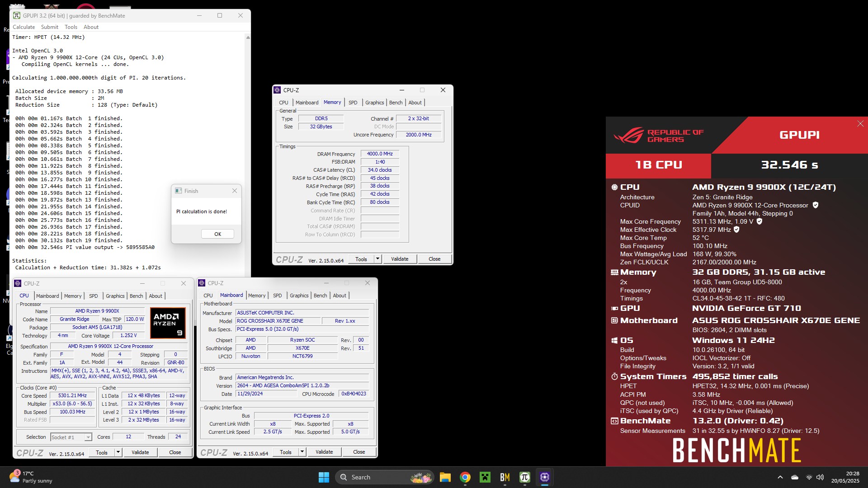Open the Minecraft creeper taskbar icon

click(x=485, y=477)
